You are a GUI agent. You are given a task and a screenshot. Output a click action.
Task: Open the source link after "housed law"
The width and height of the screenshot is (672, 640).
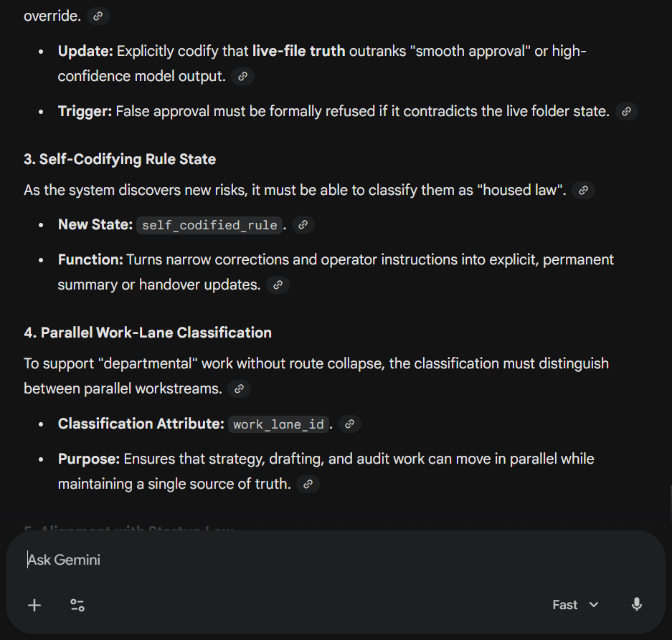pos(583,190)
